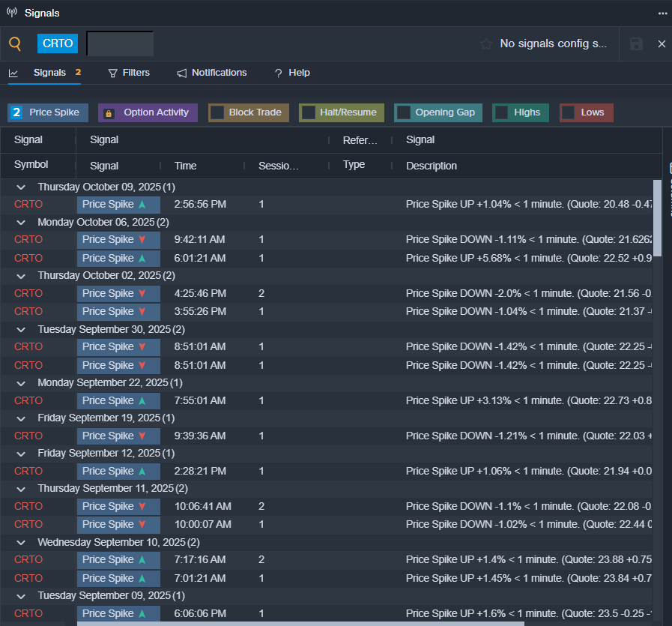Enable the Opening Gap checkbox

click(x=403, y=112)
